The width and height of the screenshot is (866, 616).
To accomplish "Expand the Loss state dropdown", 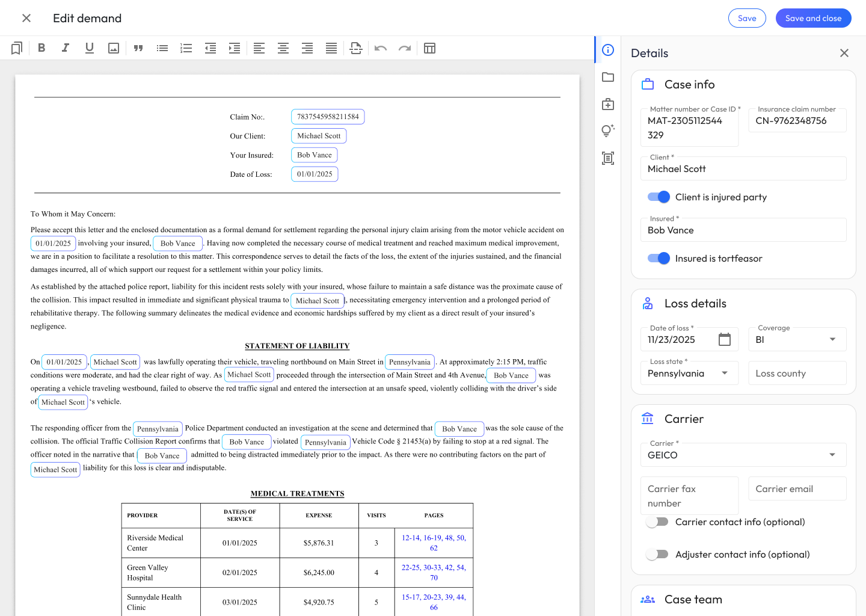I will (x=689, y=373).
